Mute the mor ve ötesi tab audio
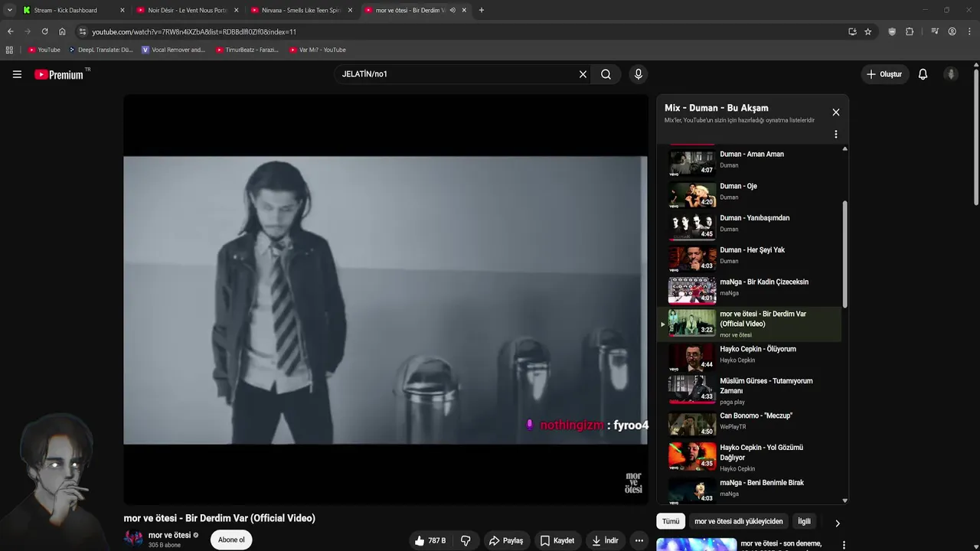The height and width of the screenshot is (551, 980). click(452, 10)
